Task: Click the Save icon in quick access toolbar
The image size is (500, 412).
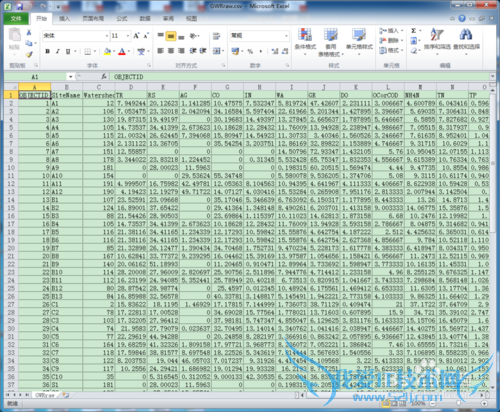Action: [x=19, y=6]
